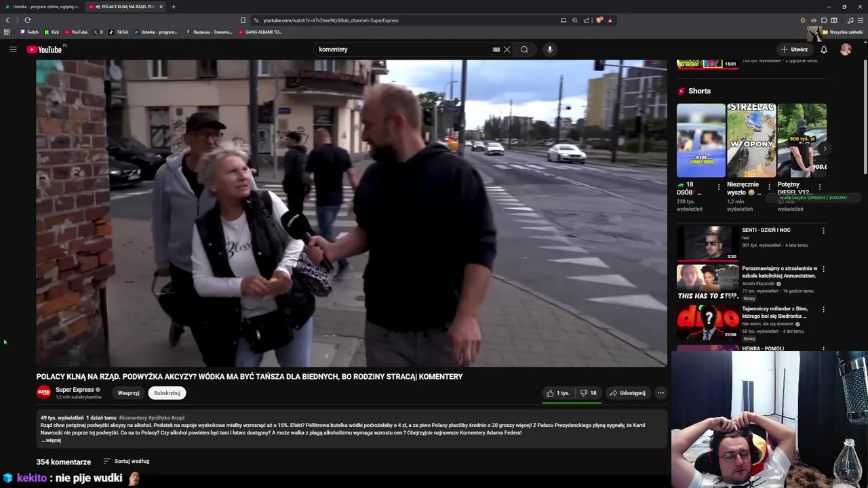This screenshot has width=868, height=488.
Task: Open the Brave Shields lion icon
Action: point(599,20)
